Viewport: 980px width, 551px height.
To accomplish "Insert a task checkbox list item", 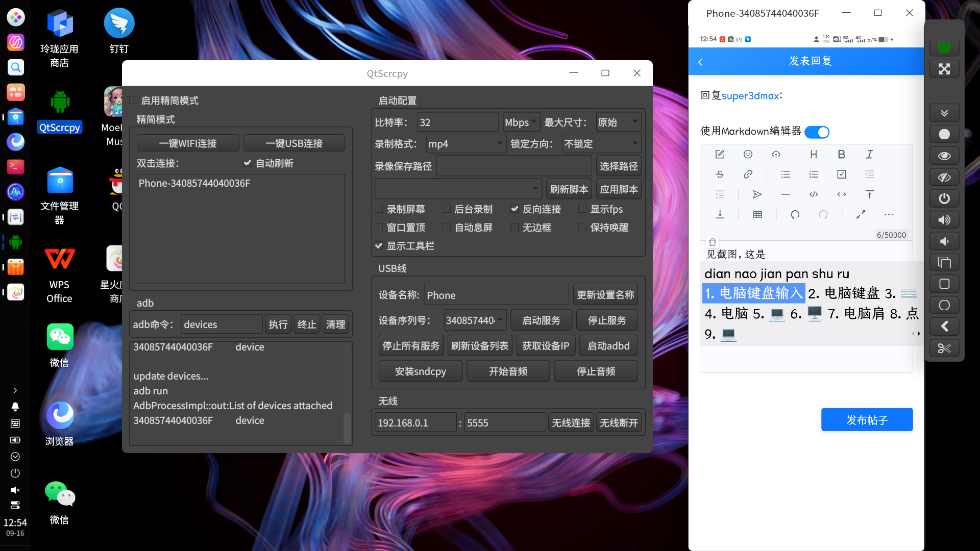I will [842, 174].
